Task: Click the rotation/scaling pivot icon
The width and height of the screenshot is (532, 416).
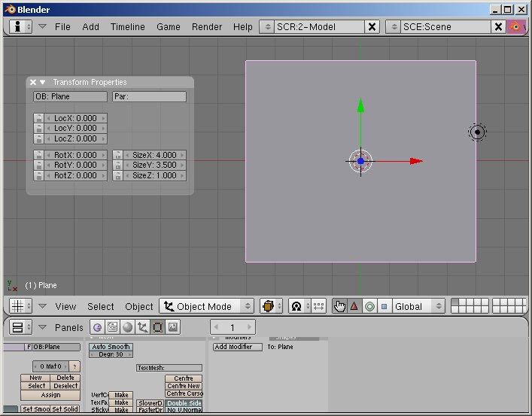Action: (299, 306)
